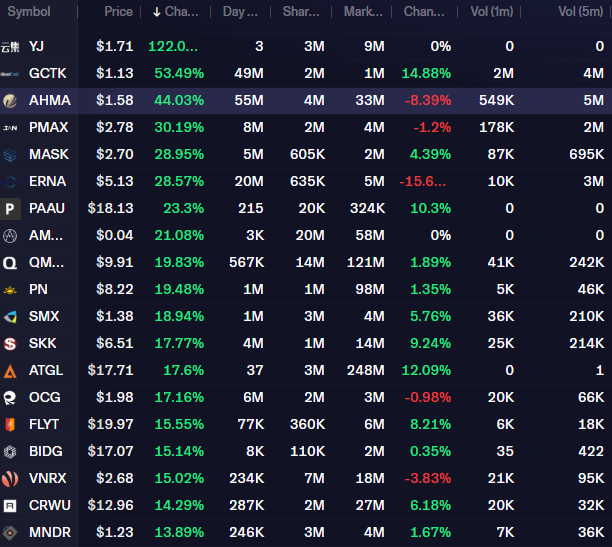Viewport: 612px width, 547px height.
Task: Click the 178K one-minute volume for PMAX
Action: pos(496,127)
